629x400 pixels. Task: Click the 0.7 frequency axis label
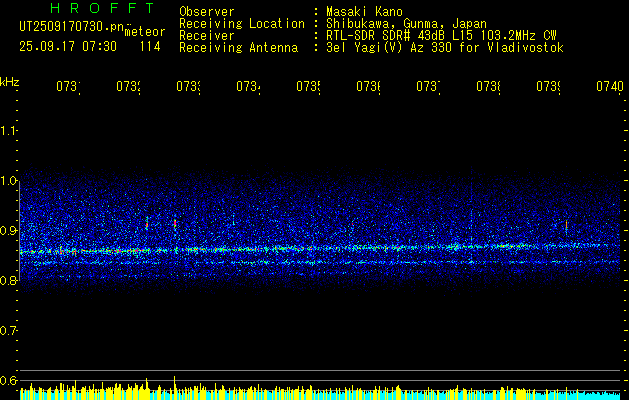coord(8,330)
